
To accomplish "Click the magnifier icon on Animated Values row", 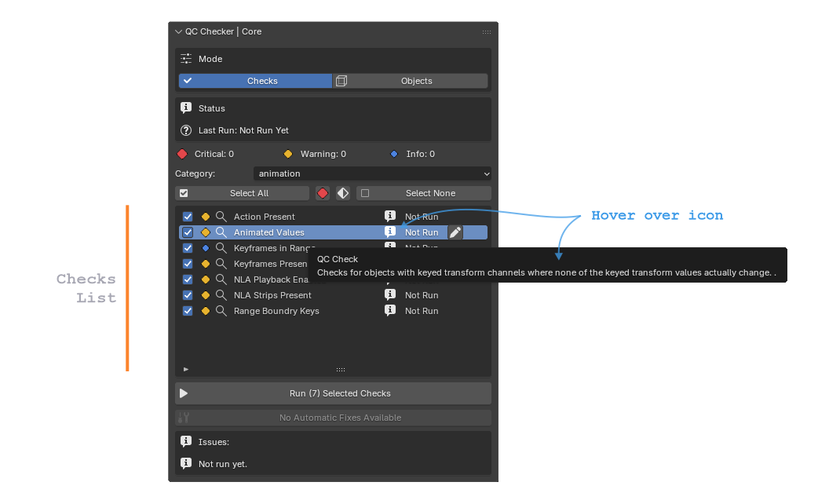I will [221, 232].
